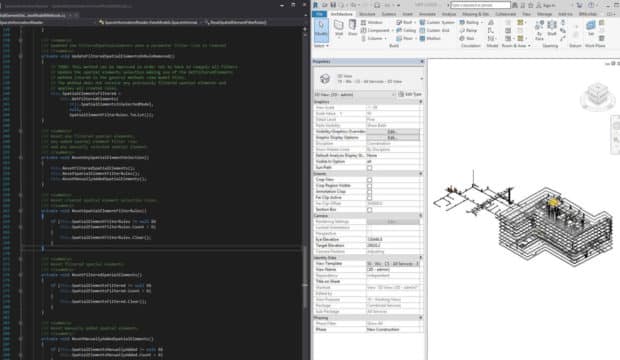620x360 pixels.
Task: Select the Railing tool in Circulation panel
Action: pyautogui.click(x=470, y=23)
